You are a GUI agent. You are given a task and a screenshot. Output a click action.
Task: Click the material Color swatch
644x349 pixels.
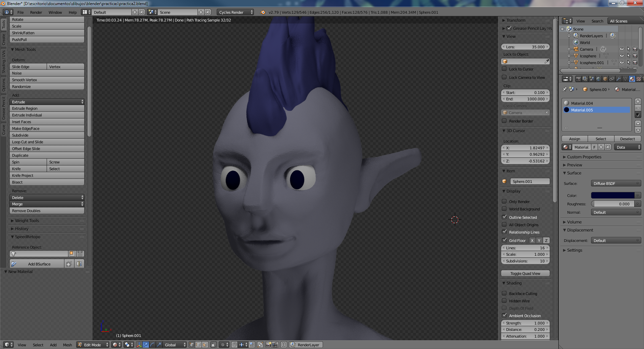click(613, 195)
